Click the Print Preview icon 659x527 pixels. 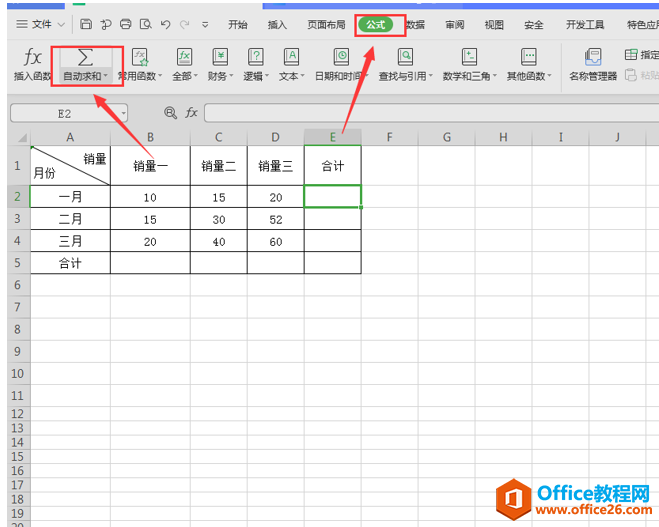tap(145, 24)
